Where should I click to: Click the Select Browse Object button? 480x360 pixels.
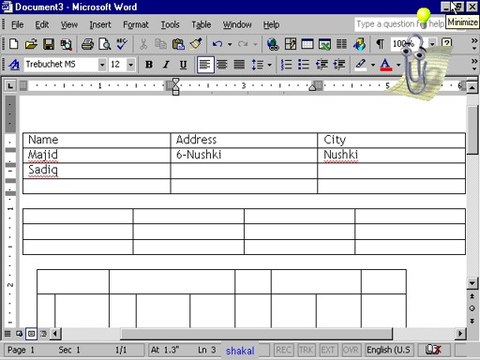point(472,308)
